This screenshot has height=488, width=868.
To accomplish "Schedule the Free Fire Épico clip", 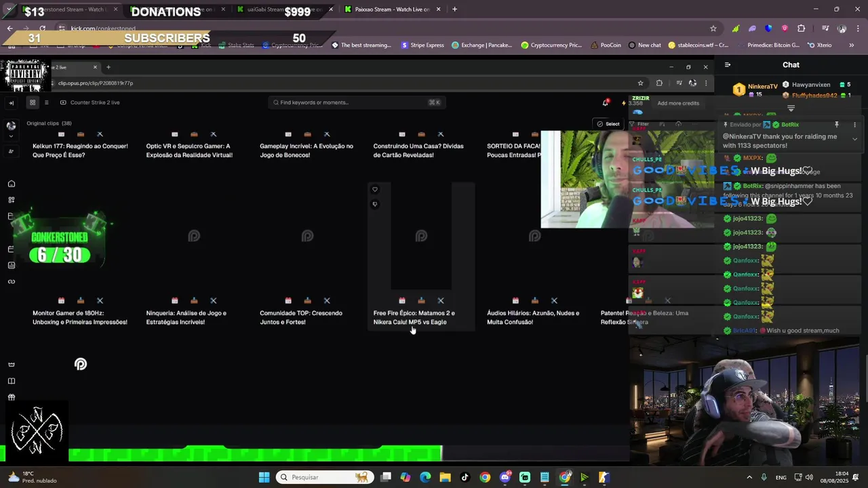I will [402, 300].
